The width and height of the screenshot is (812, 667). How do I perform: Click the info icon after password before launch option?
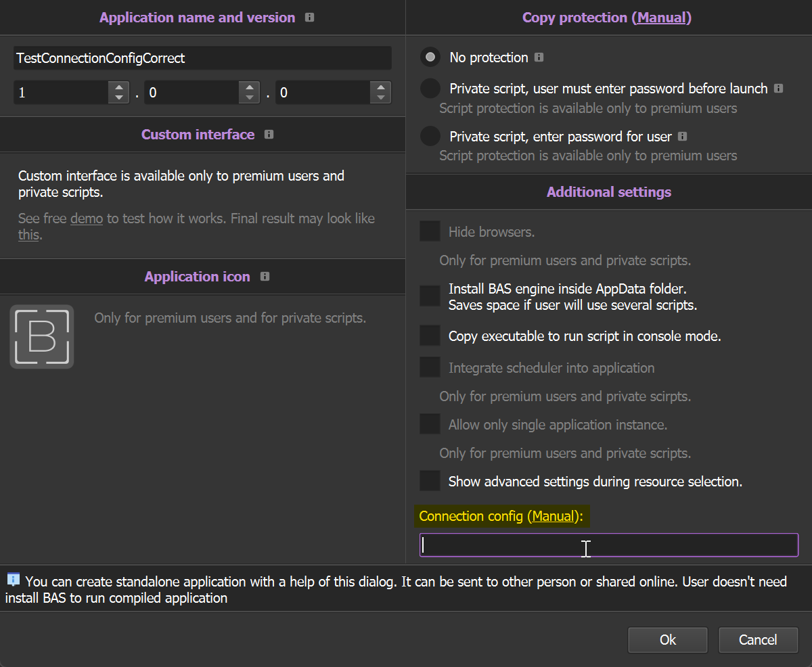tap(778, 88)
